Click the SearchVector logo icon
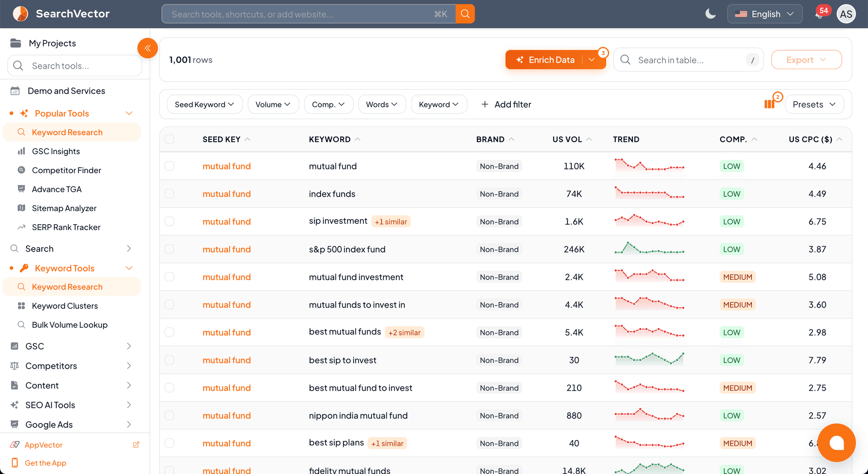The width and height of the screenshot is (868, 474). 20,14
